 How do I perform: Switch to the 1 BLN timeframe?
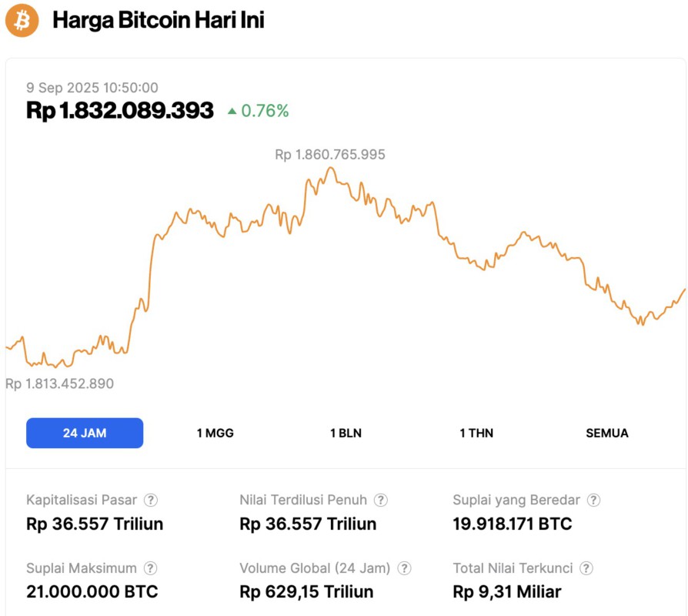point(344,433)
